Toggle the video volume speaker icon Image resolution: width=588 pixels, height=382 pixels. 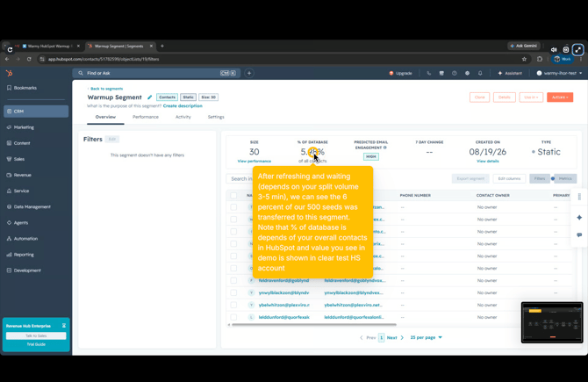(x=554, y=49)
